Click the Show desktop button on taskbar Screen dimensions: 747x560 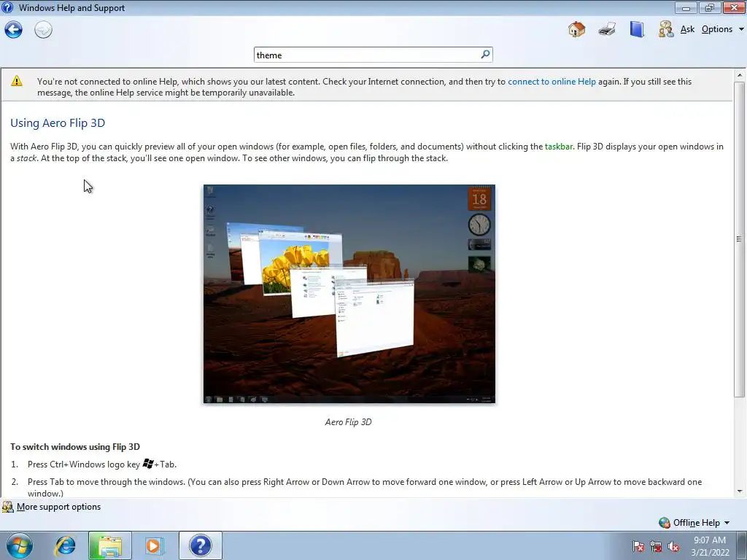click(x=743, y=545)
